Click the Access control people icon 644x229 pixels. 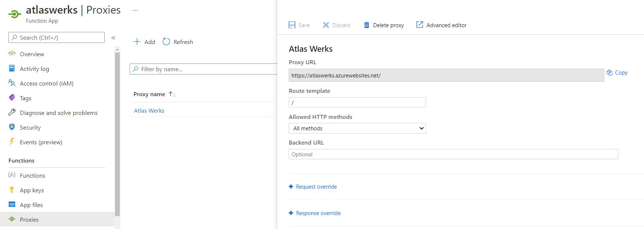click(12, 83)
